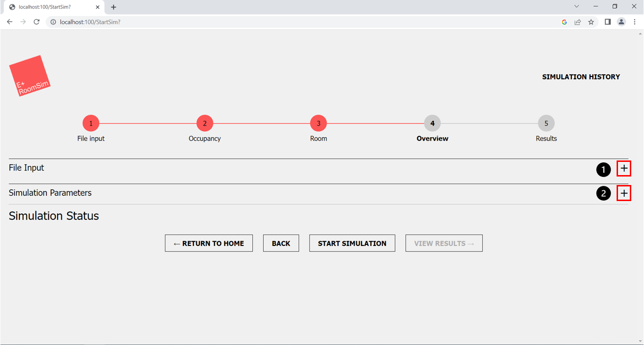The height and width of the screenshot is (345, 644).
Task: Open a new browser tab
Action: click(113, 7)
